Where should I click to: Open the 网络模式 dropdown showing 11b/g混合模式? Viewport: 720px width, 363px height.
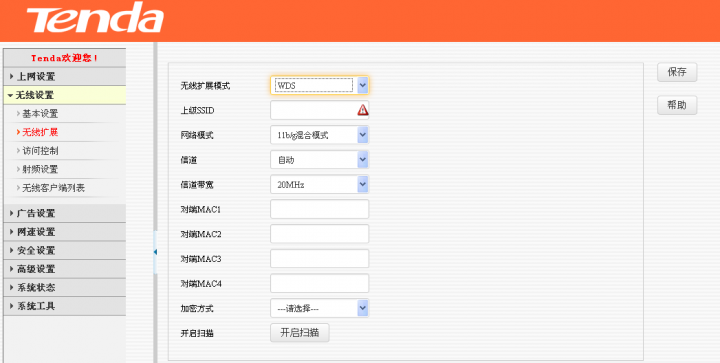[320, 135]
